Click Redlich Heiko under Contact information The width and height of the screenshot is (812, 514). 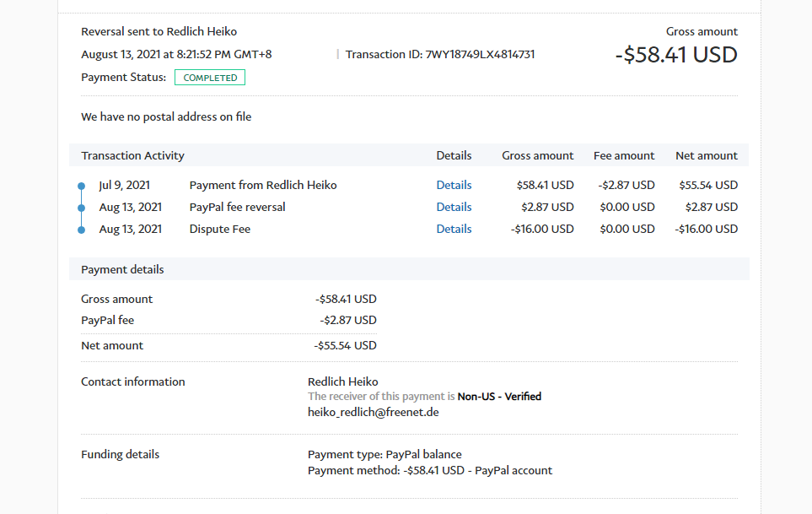coord(342,381)
